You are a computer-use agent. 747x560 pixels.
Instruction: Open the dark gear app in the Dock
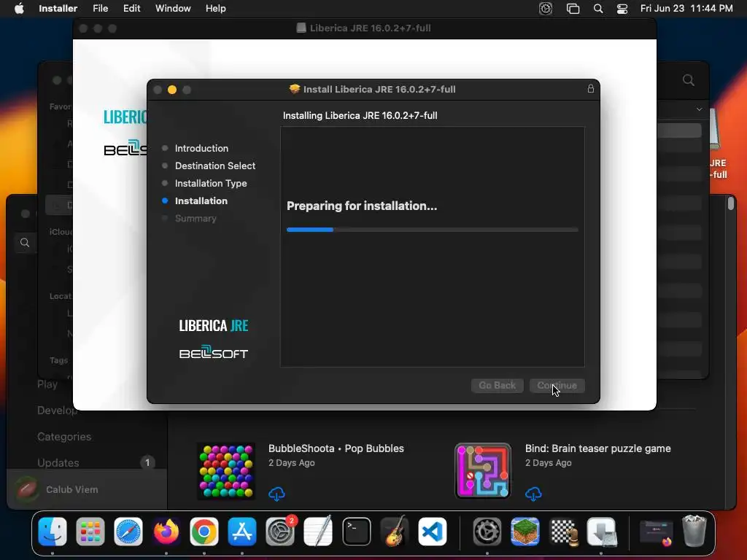(487, 532)
